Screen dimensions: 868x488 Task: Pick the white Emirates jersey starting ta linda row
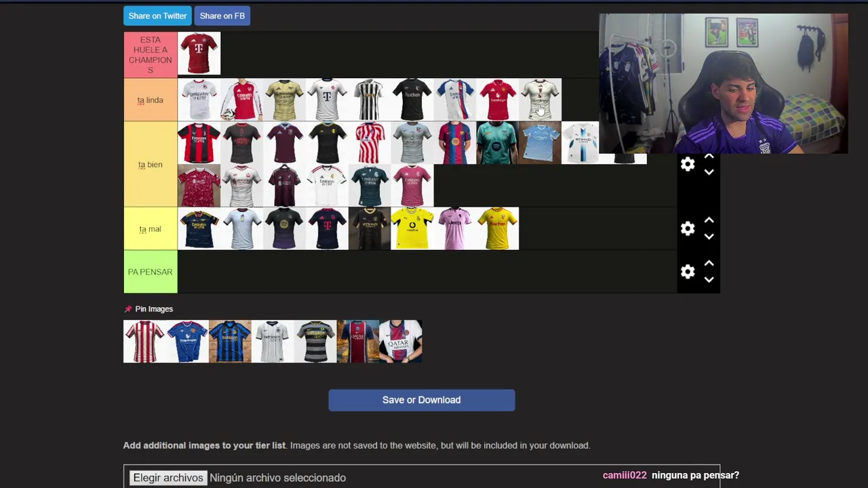pos(199,100)
